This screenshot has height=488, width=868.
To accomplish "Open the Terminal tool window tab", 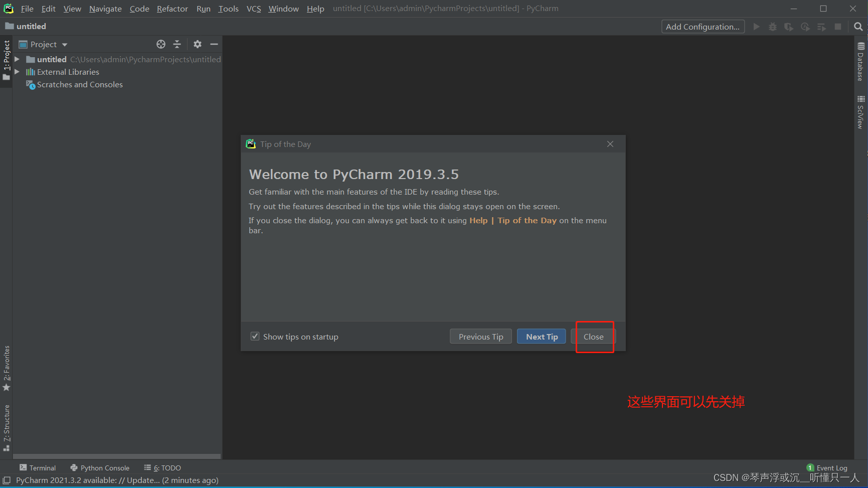I will tap(38, 467).
